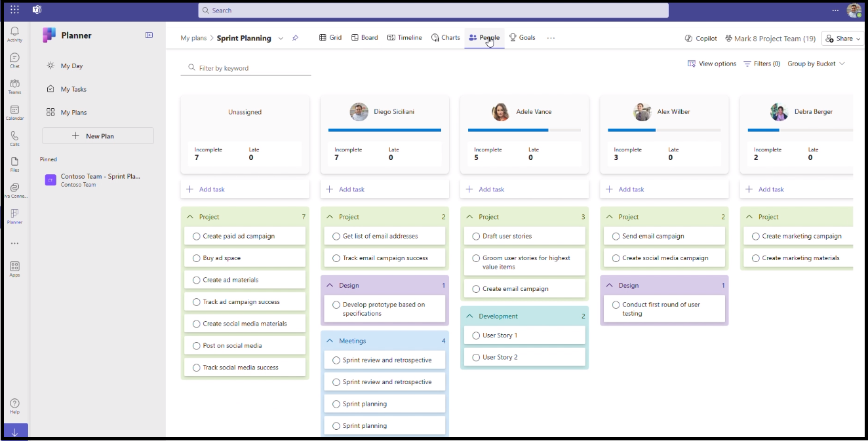Open Files in the left rail

click(x=14, y=164)
